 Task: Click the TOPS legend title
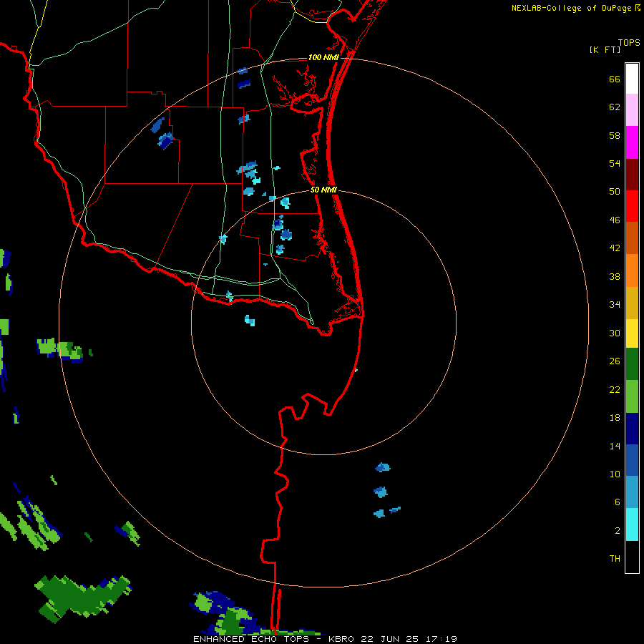click(x=629, y=43)
